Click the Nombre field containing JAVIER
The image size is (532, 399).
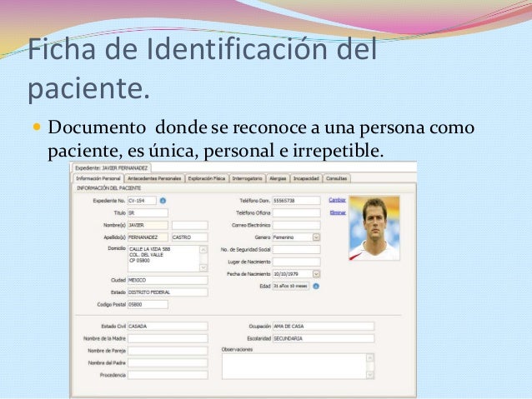click(x=148, y=225)
